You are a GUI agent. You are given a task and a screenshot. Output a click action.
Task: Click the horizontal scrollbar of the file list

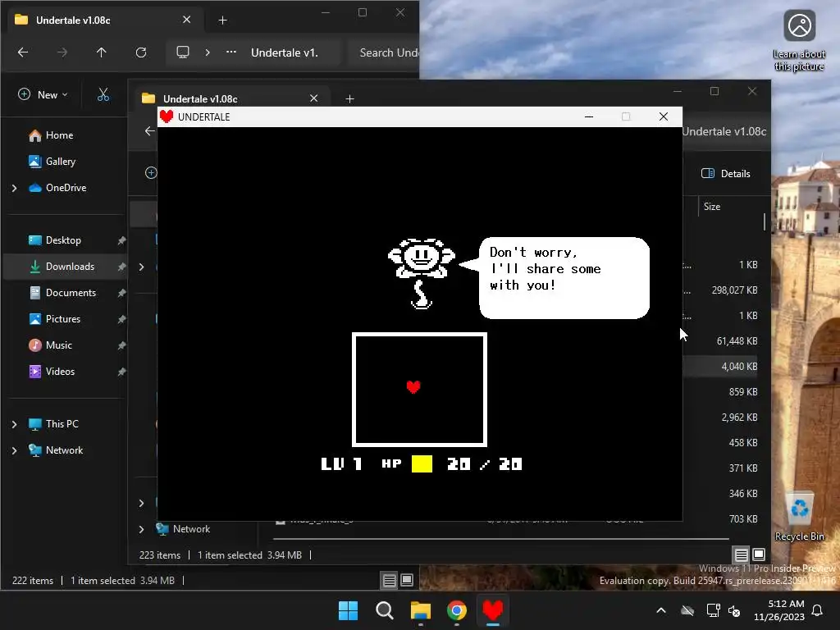[501, 538]
